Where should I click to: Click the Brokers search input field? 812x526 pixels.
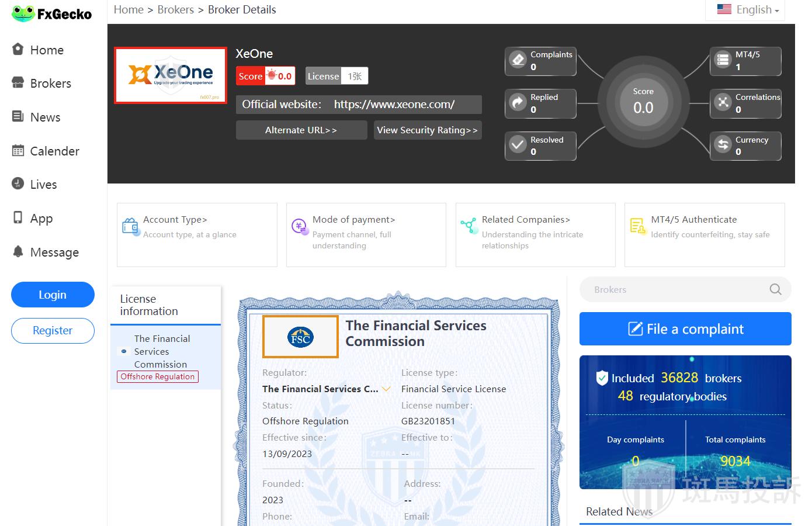tap(678, 289)
